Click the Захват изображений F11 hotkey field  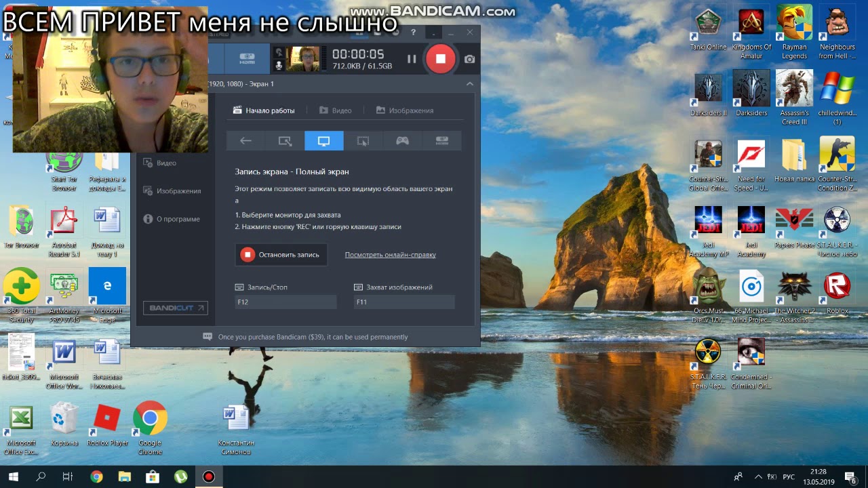click(x=404, y=302)
